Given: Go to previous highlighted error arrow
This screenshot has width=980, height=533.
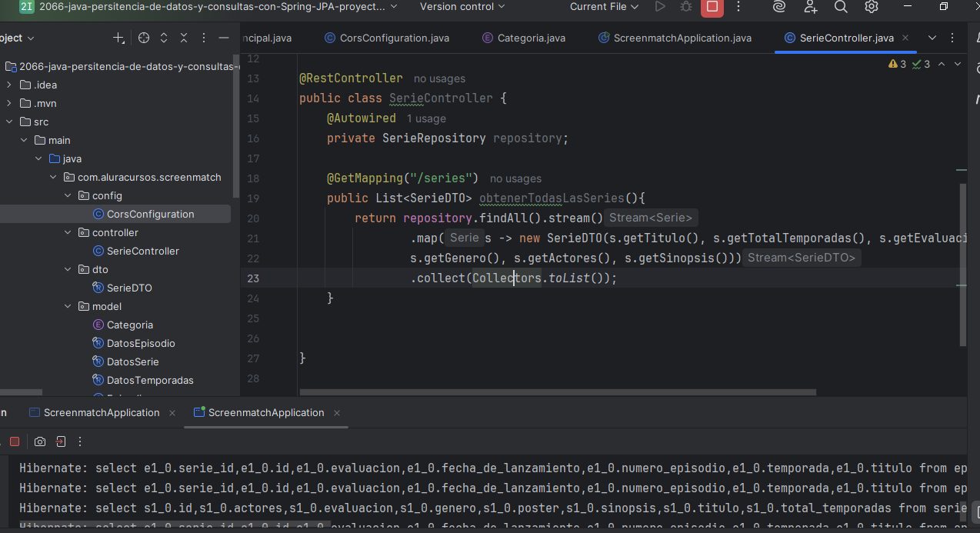Looking at the screenshot, I should [x=941, y=65].
